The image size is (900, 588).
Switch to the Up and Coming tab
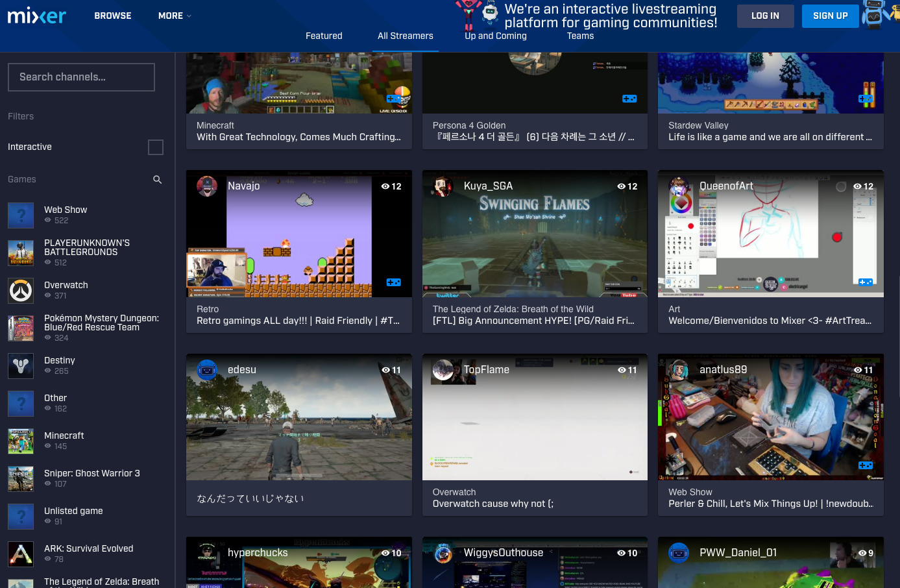(x=496, y=36)
